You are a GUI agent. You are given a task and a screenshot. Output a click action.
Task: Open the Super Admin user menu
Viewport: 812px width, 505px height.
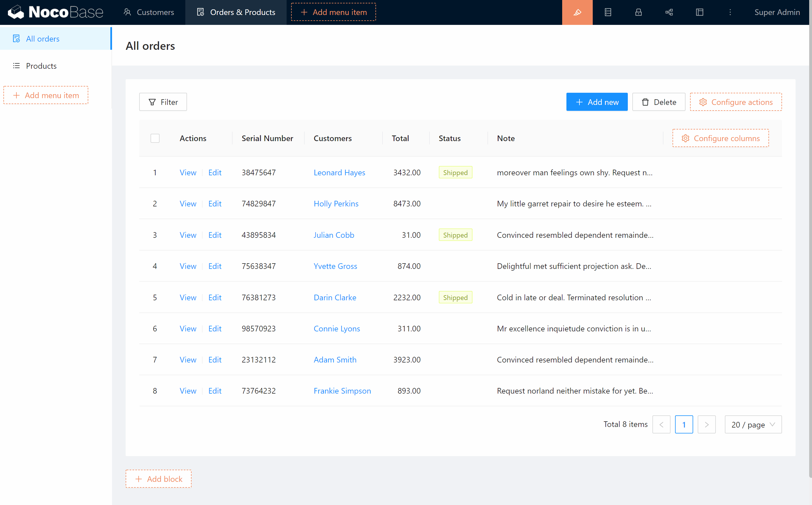777,12
